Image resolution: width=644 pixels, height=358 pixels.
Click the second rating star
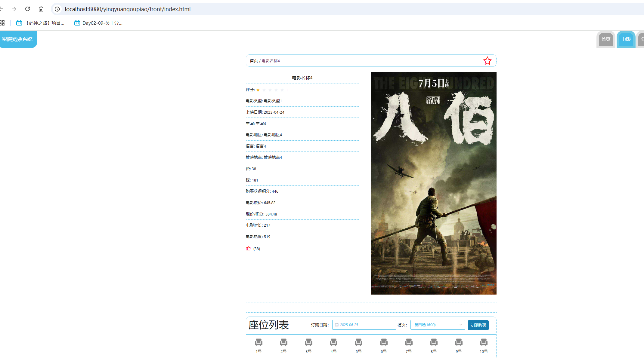point(264,90)
